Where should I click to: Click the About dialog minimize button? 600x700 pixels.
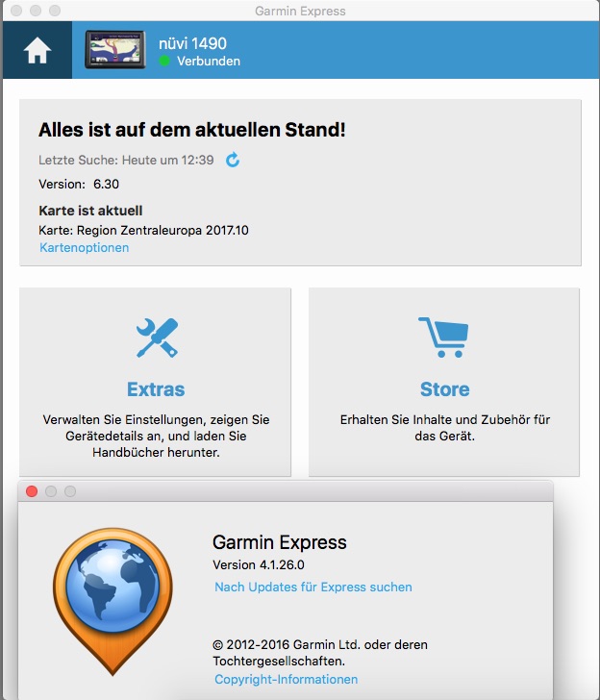coord(51,491)
